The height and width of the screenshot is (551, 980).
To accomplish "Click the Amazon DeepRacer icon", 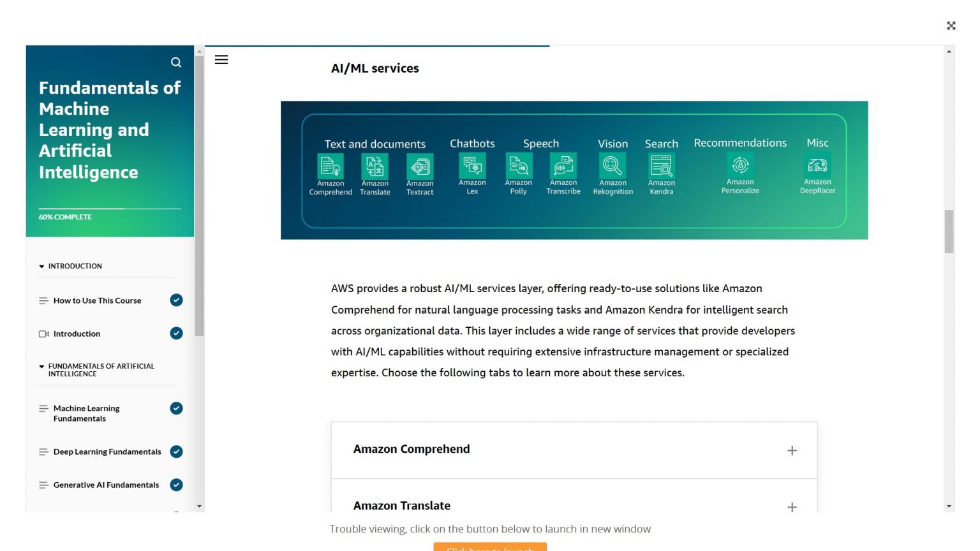I will [817, 166].
